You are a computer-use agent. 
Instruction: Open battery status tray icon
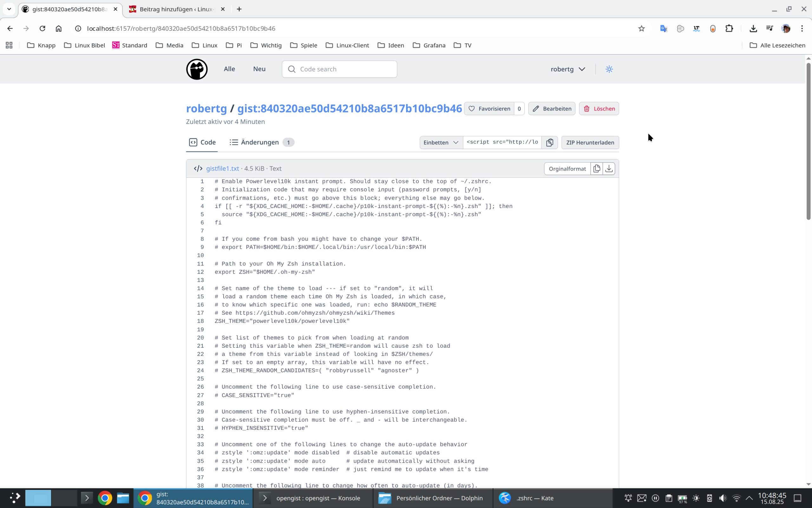[683, 498]
